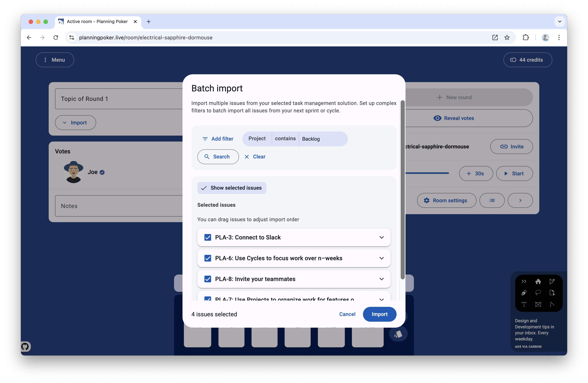
Task: Open the room Menu button
Action: point(55,60)
